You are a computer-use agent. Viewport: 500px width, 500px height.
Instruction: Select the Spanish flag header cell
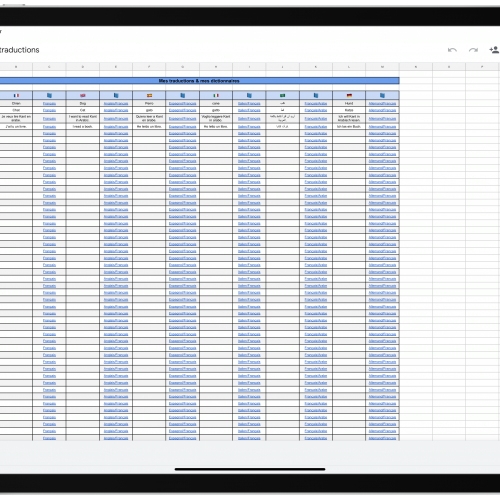coord(149,95)
